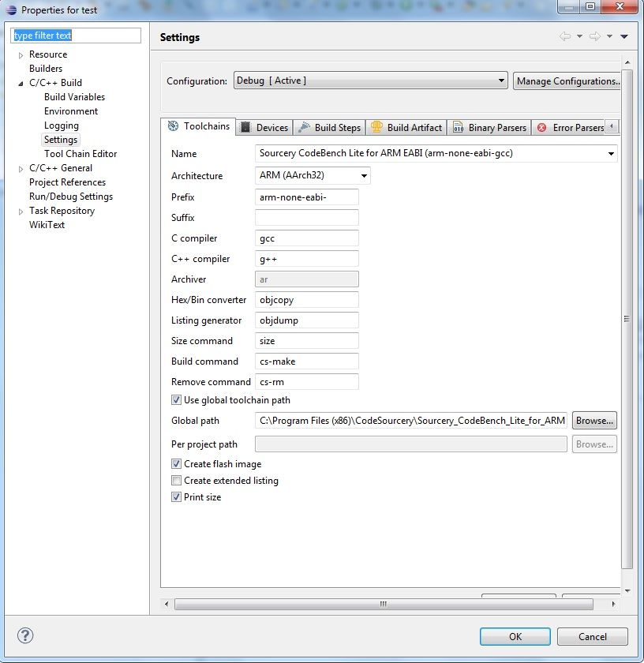The height and width of the screenshot is (663, 644).
Task: Click the C++ compiler field
Action: 306,259
